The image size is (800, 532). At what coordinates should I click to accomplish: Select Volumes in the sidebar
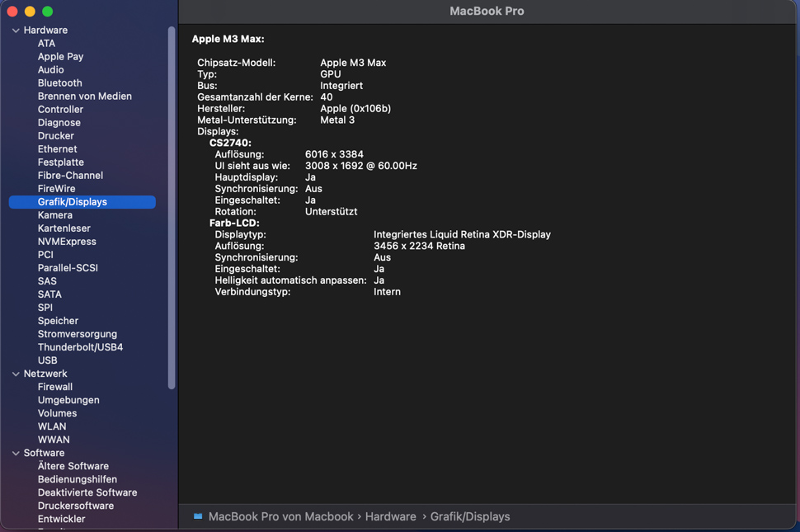pyautogui.click(x=57, y=414)
